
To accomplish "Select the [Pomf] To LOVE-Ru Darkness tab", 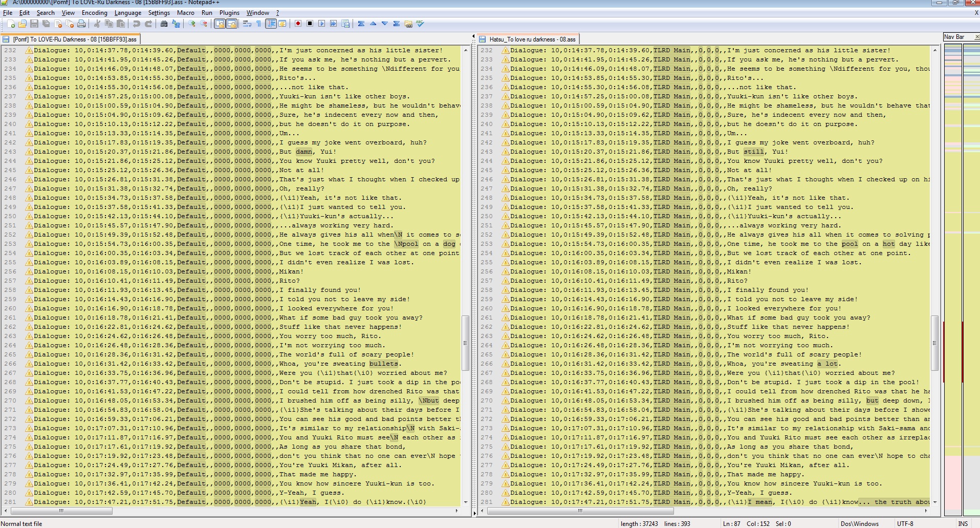I will pyautogui.click(x=71, y=39).
